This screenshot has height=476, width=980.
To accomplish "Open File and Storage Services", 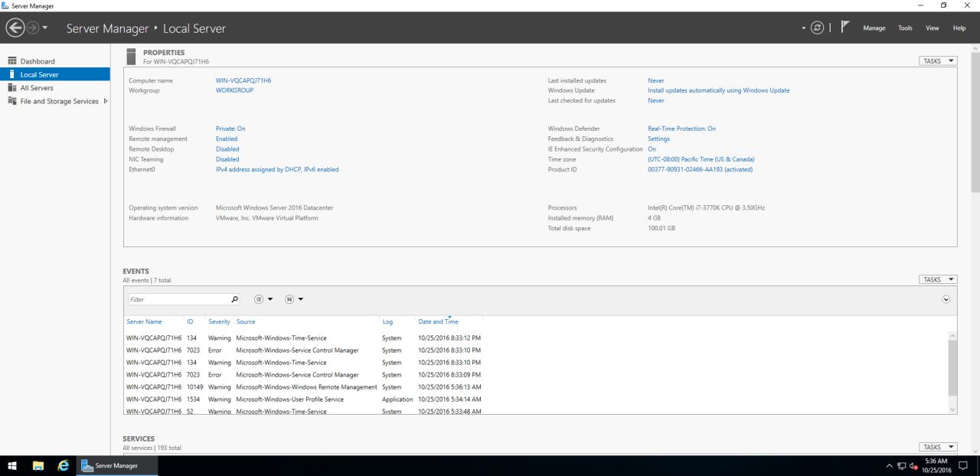I will pyautogui.click(x=60, y=101).
